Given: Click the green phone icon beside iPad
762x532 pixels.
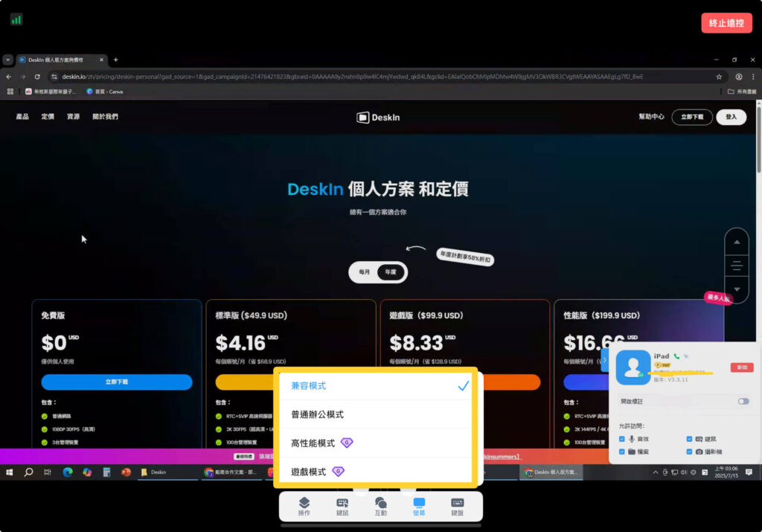Looking at the screenshot, I should 676,356.
